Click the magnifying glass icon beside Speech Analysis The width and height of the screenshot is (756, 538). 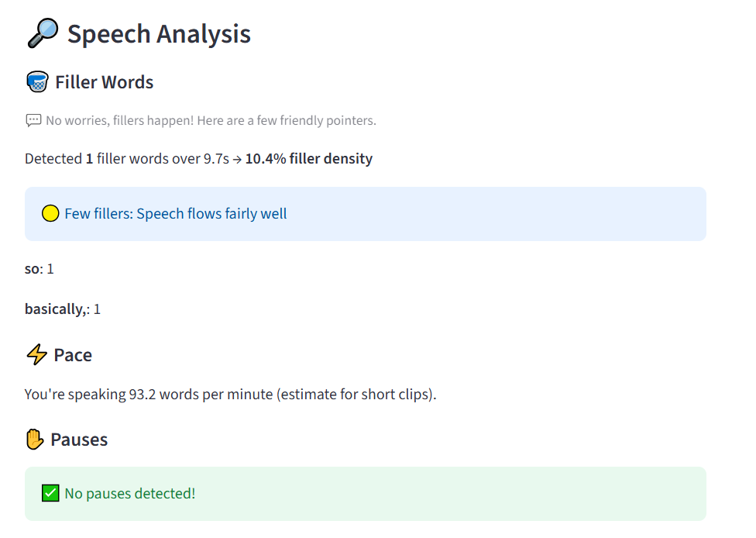coord(43,33)
